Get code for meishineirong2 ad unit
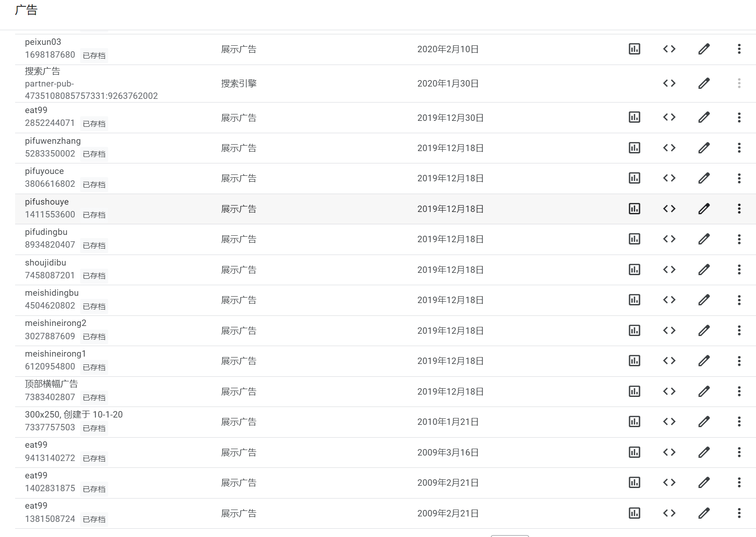This screenshot has width=756, height=537. (669, 331)
